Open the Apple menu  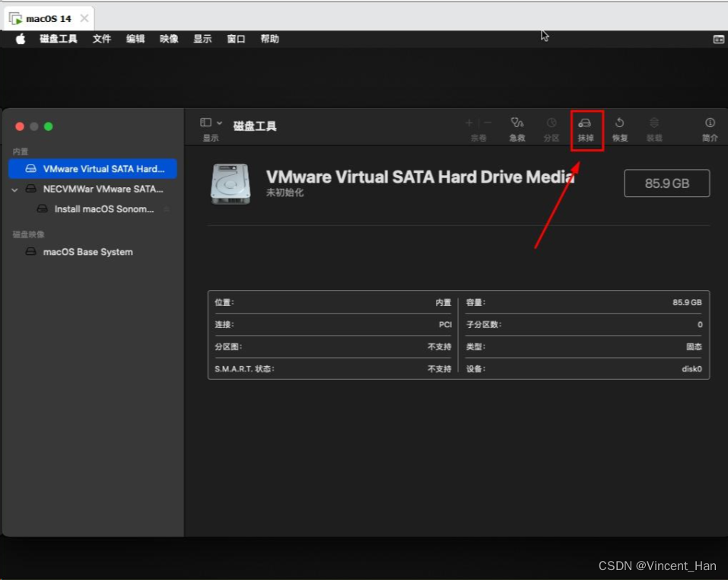(21, 39)
